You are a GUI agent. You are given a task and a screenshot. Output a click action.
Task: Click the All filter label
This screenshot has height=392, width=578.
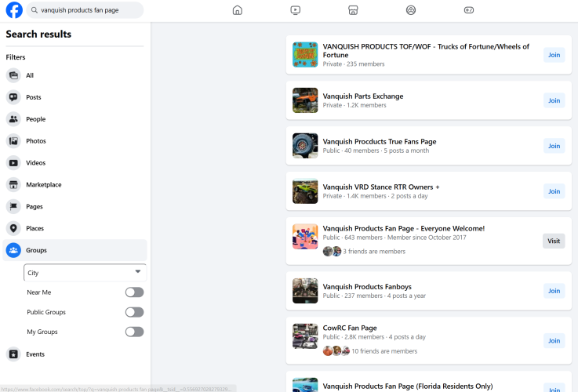(x=30, y=75)
